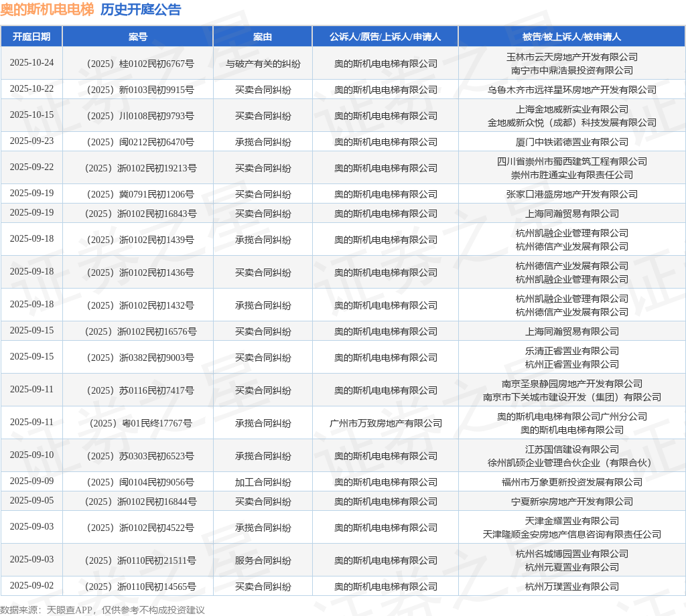Click 服务合同纠纷 cause cell

[x=263, y=561]
